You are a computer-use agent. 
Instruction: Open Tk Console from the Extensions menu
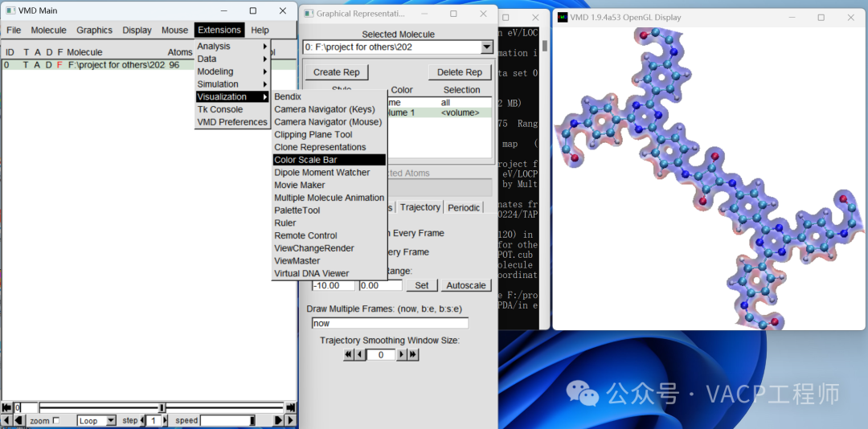pos(232,109)
